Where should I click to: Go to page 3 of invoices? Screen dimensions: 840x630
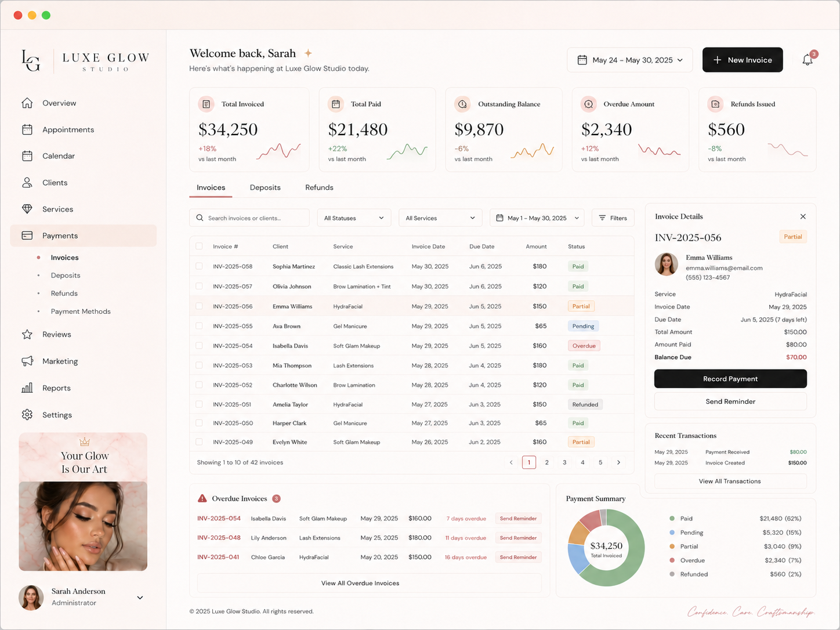coord(564,462)
